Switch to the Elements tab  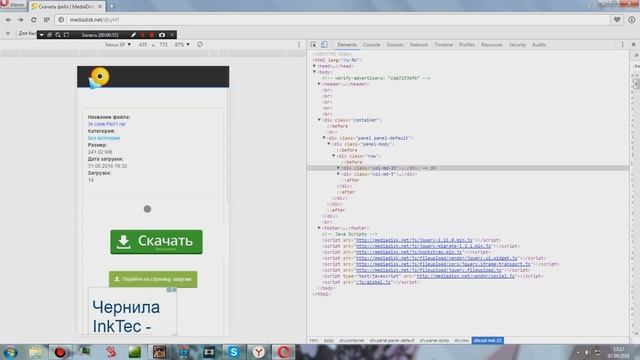(347, 45)
